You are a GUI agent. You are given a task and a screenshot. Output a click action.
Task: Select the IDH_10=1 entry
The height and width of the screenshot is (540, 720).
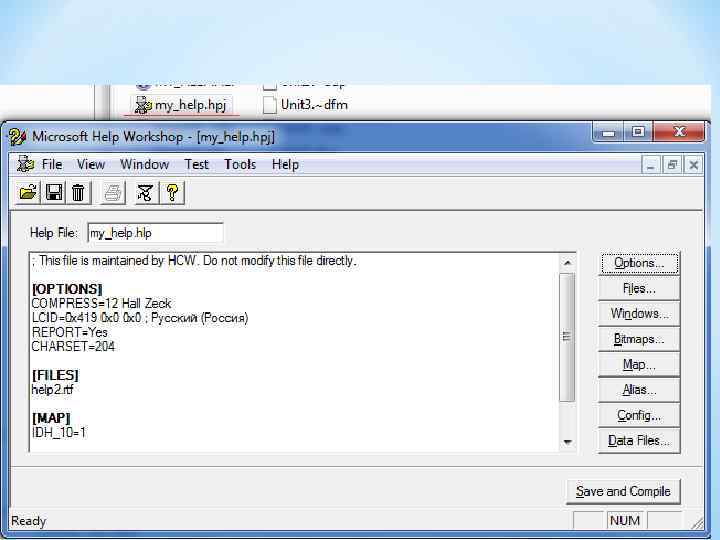click(x=59, y=432)
